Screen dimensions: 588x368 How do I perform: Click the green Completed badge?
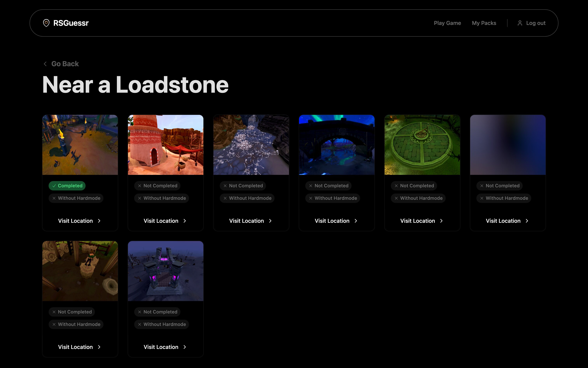(x=67, y=186)
